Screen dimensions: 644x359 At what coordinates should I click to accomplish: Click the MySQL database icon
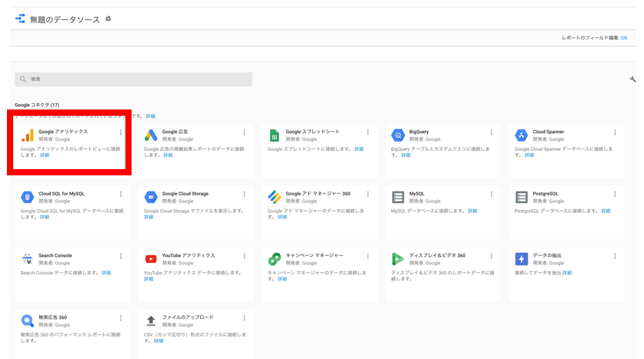(x=398, y=197)
